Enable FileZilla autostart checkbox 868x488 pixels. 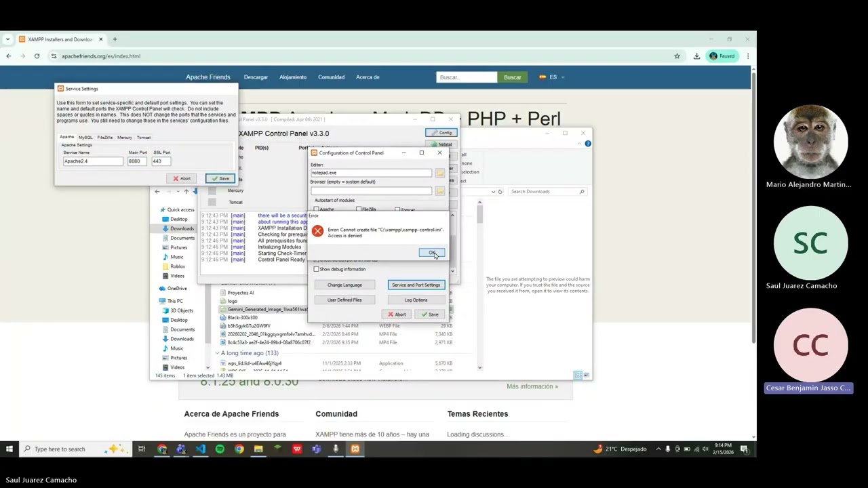[359, 209]
